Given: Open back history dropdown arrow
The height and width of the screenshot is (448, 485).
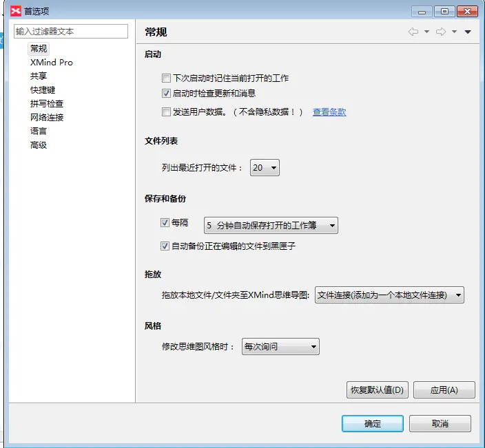Looking at the screenshot, I should point(426,32).
